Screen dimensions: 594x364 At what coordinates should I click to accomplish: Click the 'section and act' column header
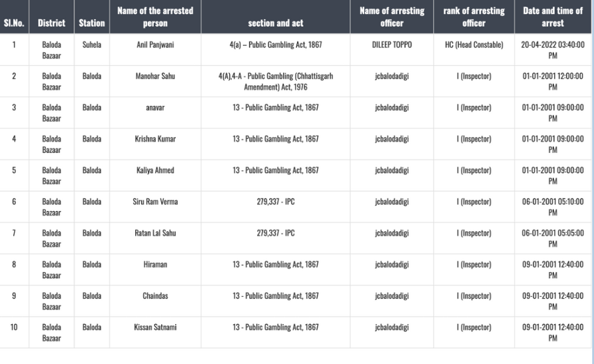[275, 23]
